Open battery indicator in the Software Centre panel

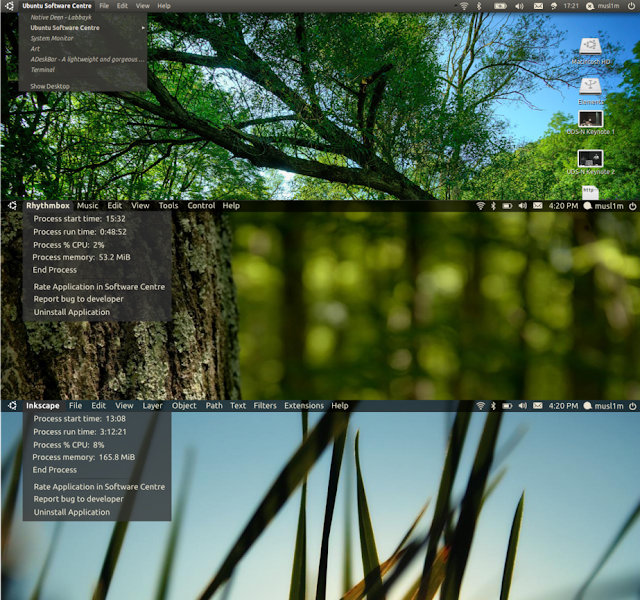tap(500, 6)
